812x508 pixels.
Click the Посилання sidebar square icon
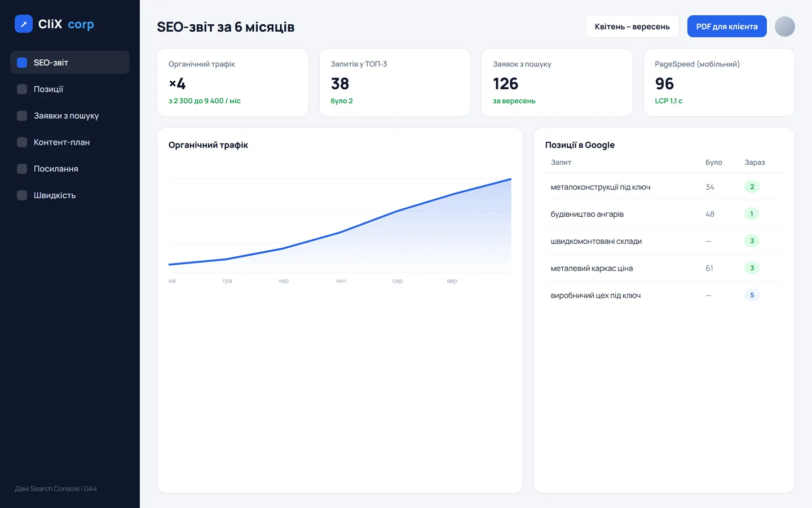click(22, 169)
